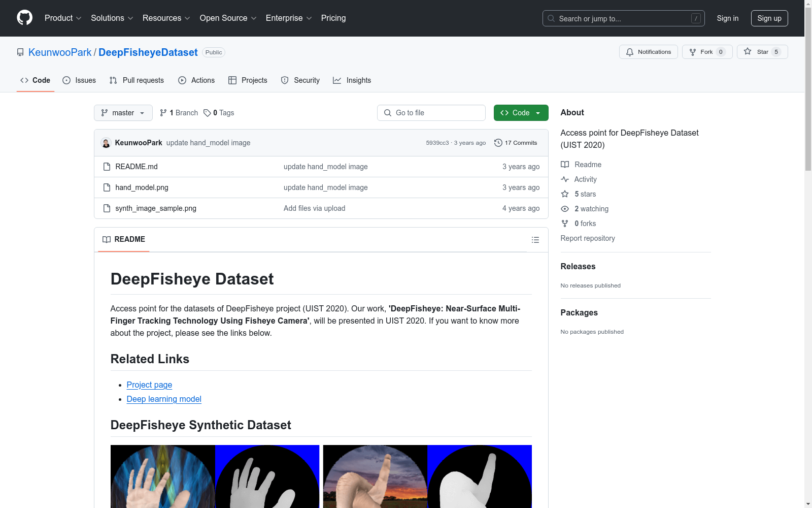
Task: Open the README outline list icon
Action: [535, 240]
